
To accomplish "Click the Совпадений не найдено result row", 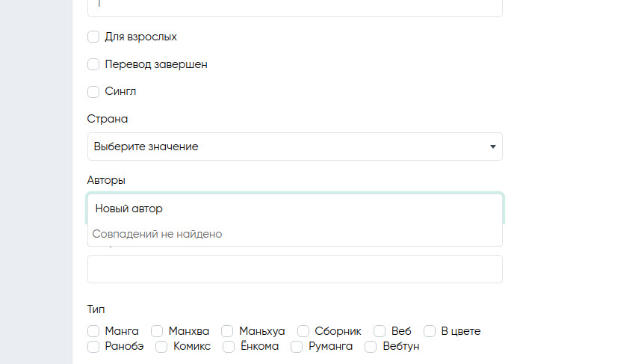I will 294,234.
